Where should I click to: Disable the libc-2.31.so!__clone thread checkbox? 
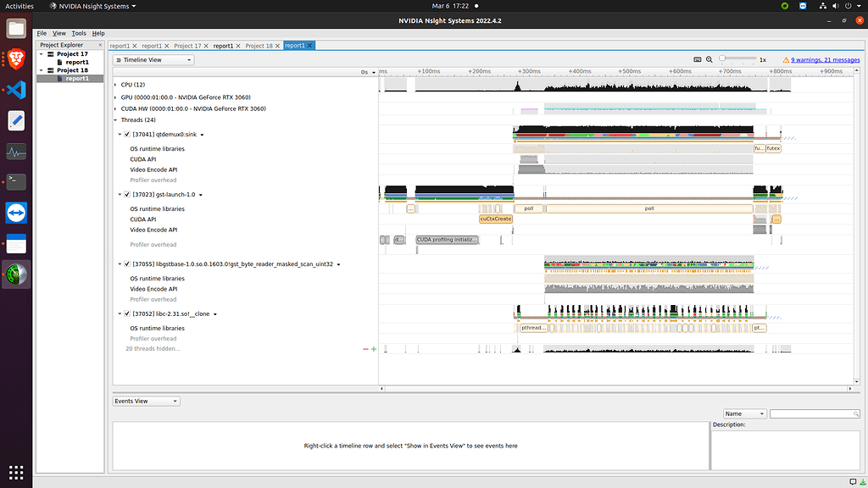coord(127,313)
